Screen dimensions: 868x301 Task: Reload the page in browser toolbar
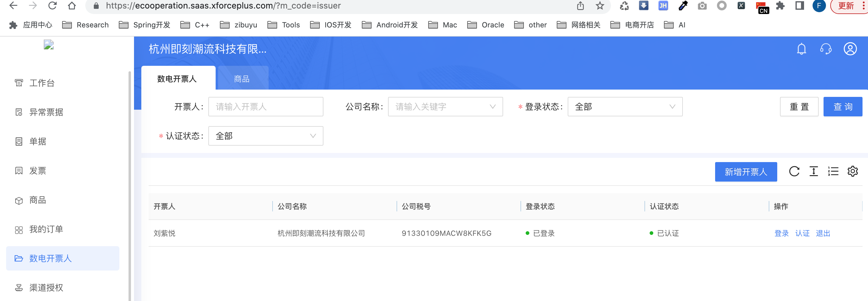coord(52,6)
